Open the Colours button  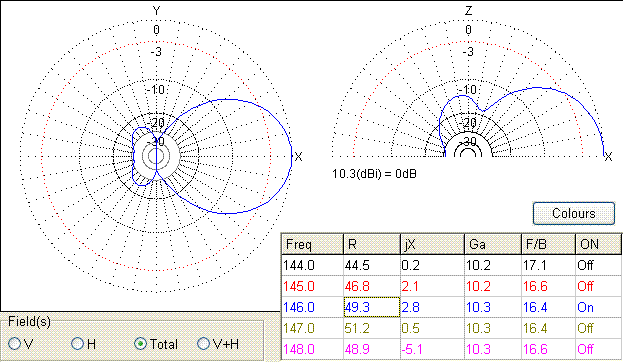[573, 214]
